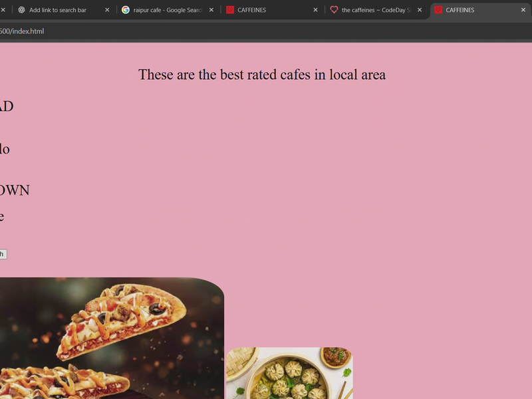Focus the address bar showing 'index.html'

pyautogui.click(x=266, y=31)
